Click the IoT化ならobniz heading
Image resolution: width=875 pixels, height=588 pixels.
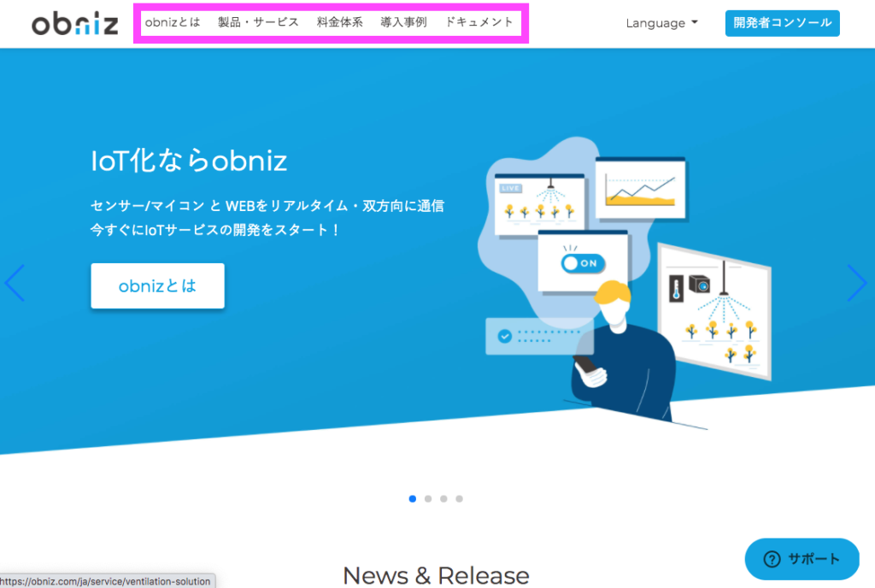189,161
